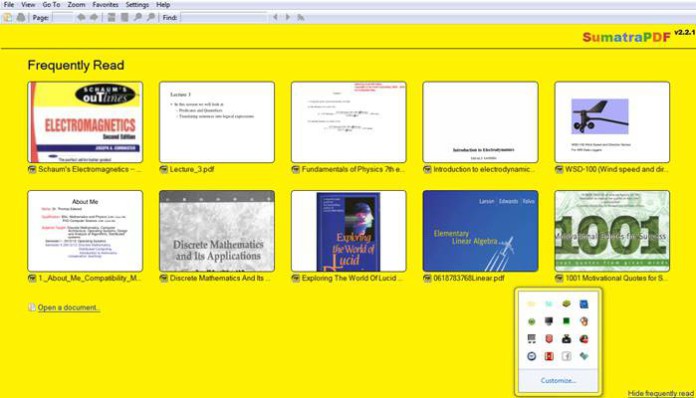Click the red square tray icon in bottom row
Screen dimensions: 696x398
[x=549, y=356]
